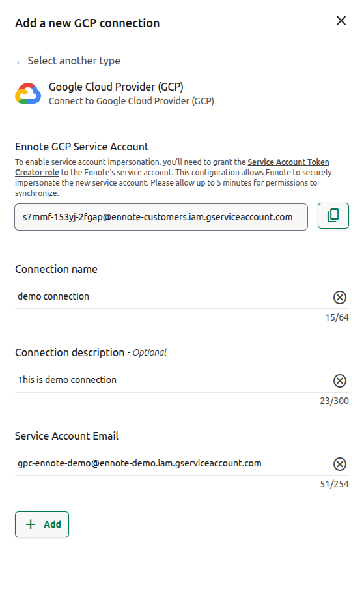
Task: Clear the Connection name field
Action: click(x=339, y=297)
